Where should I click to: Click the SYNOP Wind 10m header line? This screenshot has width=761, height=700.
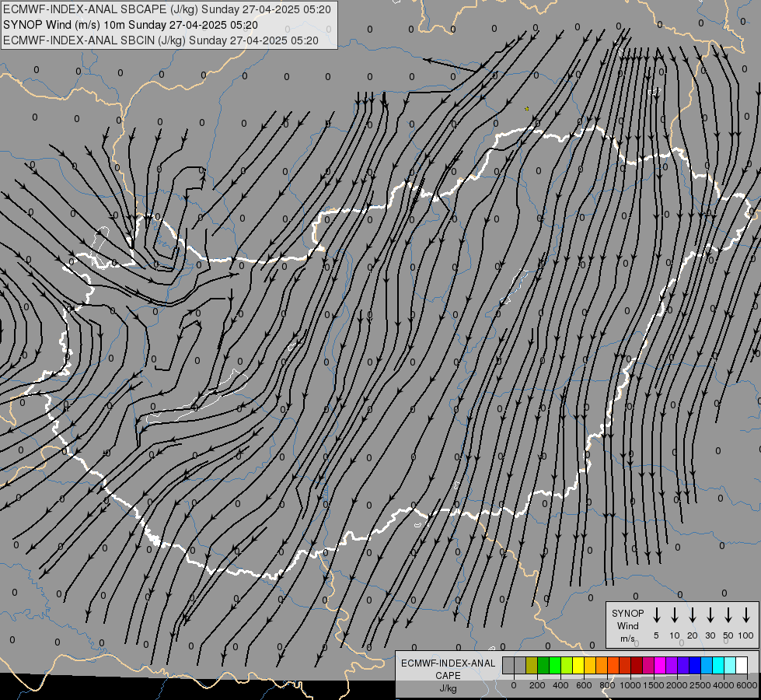point(130,25)
